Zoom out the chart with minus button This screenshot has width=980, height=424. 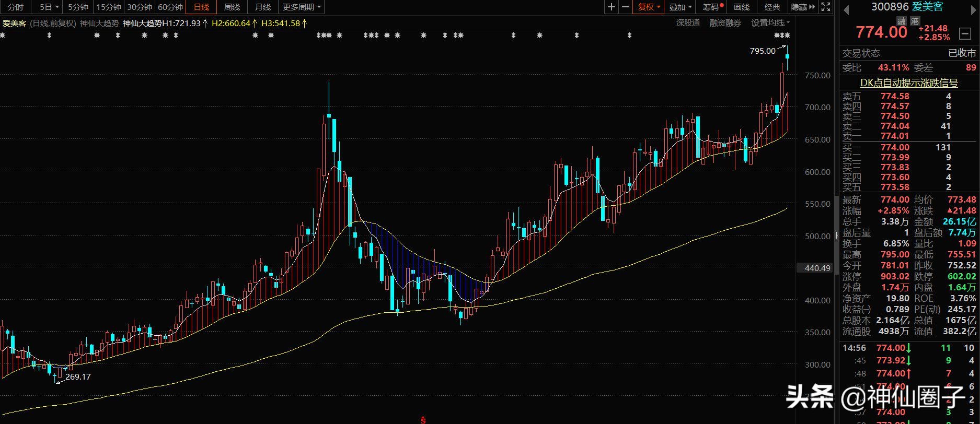pyautogui.click(x=626, y=7)
